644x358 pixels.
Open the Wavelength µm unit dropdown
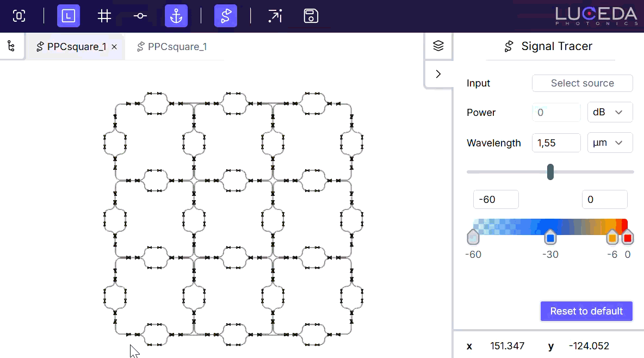click(610, 143)
